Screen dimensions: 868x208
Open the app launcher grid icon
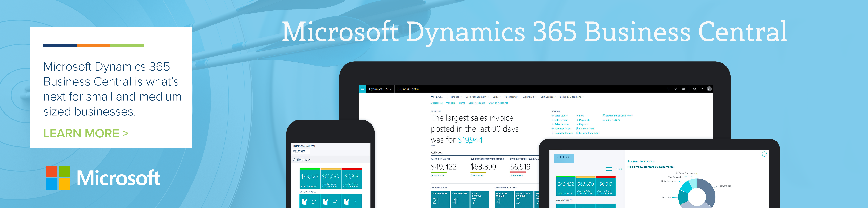pyautogui.click(x=362, y=89)
